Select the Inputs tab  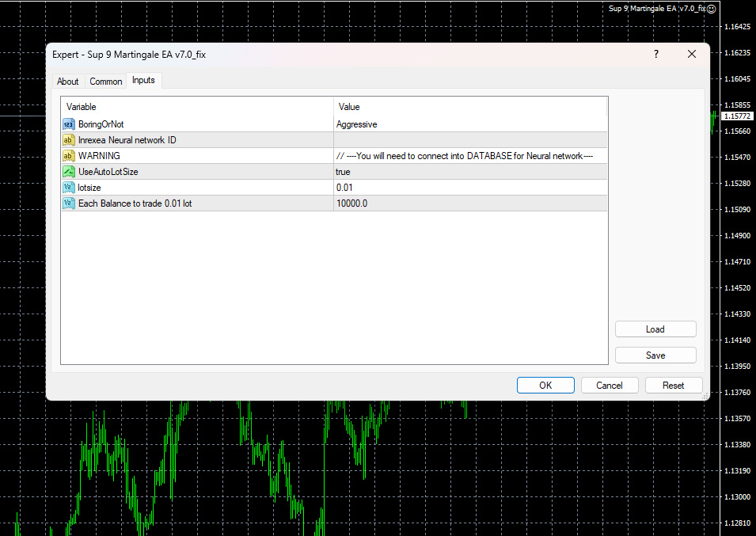[143, 81]
